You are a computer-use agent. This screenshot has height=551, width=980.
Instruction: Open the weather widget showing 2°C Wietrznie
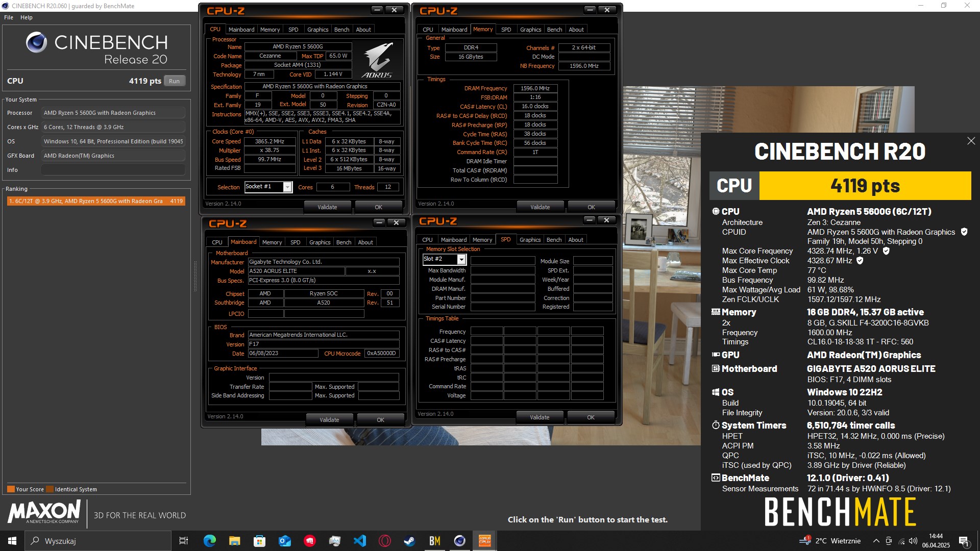pos(830,541)
